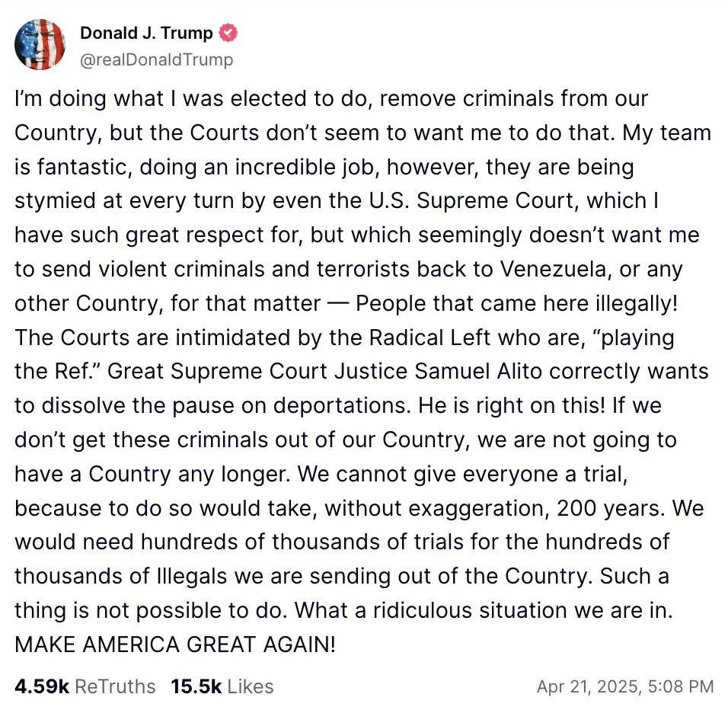The height and width of the screenshot is (710, 728).
Task: Open the Likes label list
Action: click(x=251, y=686)
